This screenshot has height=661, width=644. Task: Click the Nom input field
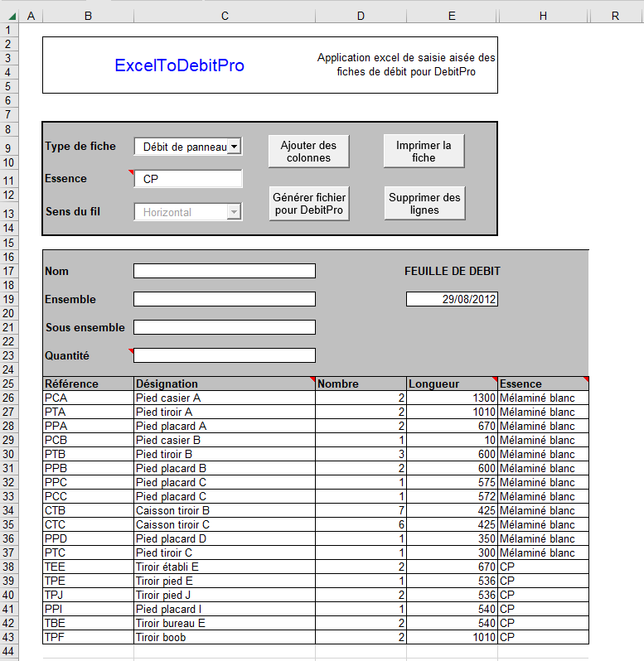(x=225, y=271)
